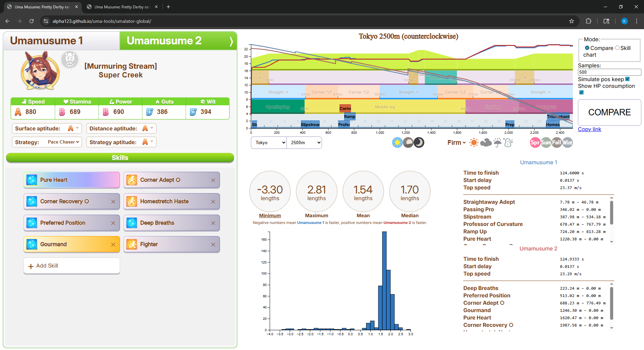Click the Slipstream marker on chart
Image resolution: width=644 pixels, height=350 pixels.
[310, 124]
